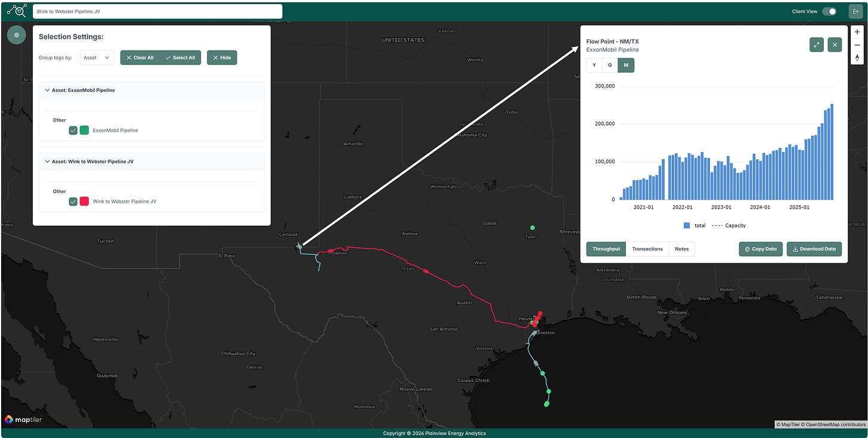Viewport: 868px width, 438px height.
Task: Uncheck the ExxonMobil Pipeline checkbox
Action: [x=73, y=130]
